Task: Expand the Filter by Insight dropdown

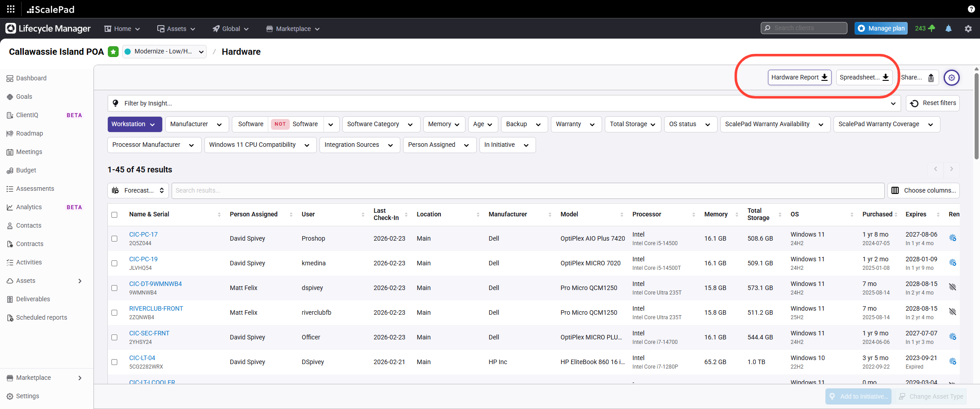Action: point(503,103)
